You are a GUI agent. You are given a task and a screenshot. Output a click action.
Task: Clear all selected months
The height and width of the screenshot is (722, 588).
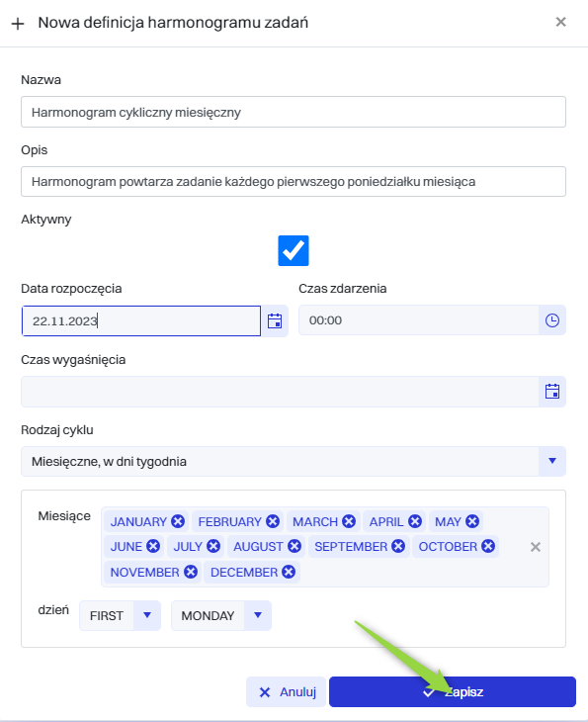click(535, 547)
